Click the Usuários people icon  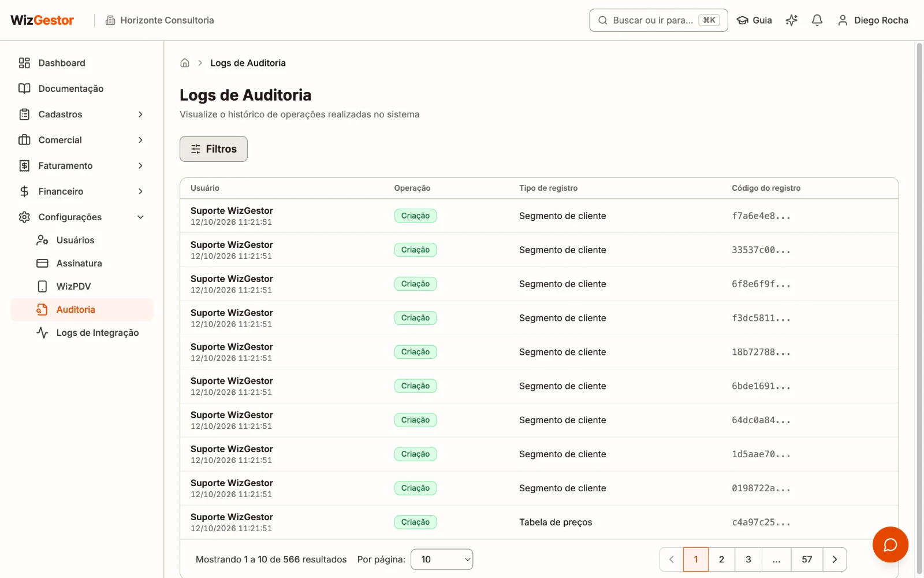tap(42, 240)
